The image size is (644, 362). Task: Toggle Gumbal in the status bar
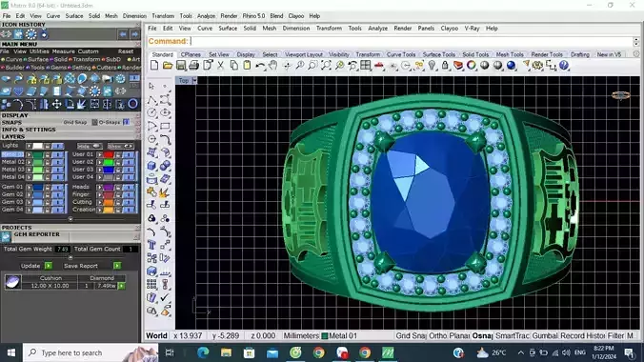[545, 335]
